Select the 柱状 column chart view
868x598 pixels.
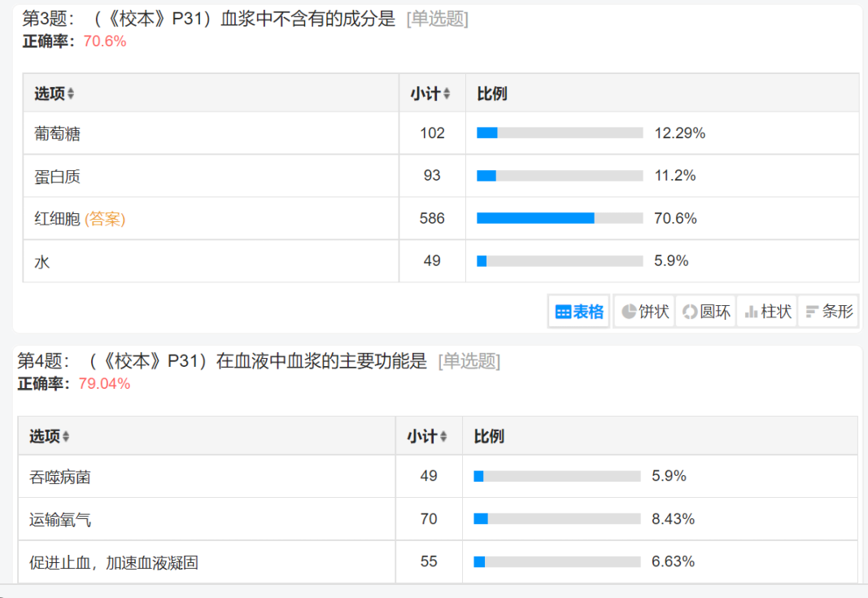pos(767,312)
